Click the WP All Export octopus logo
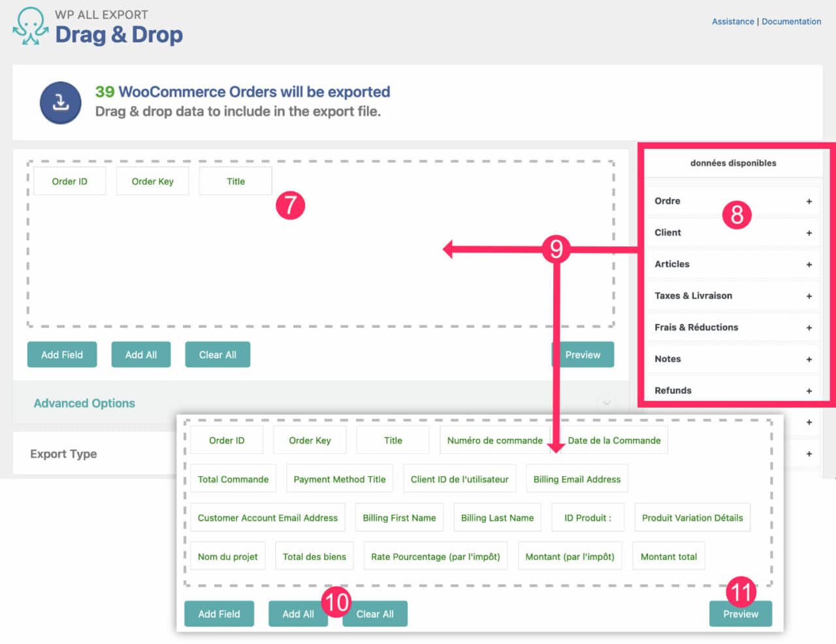Image resolution: width=836 pixels, height=644 pixels. click(x=30, y=26)
